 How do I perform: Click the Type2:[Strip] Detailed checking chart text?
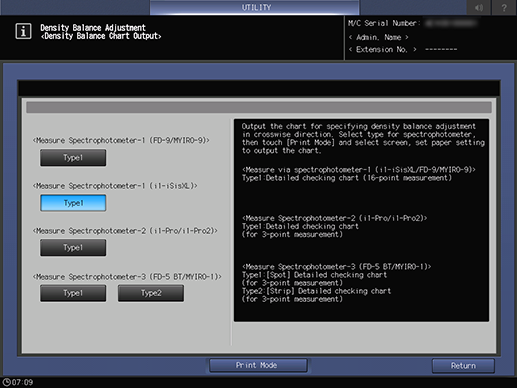coord(316,291)
